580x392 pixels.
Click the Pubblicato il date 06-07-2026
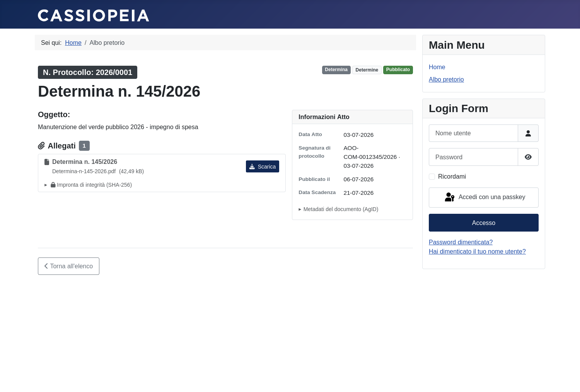[358, 179]
